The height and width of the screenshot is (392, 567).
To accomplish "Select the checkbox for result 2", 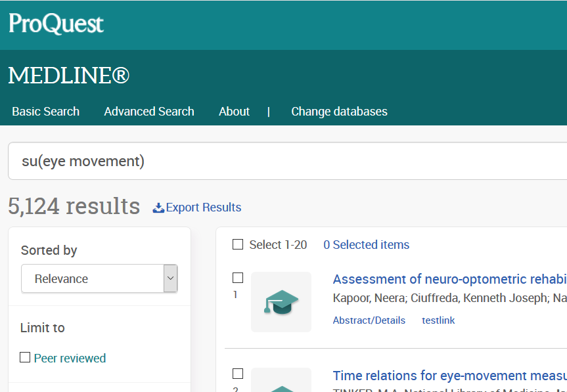I will coord(238,374).
